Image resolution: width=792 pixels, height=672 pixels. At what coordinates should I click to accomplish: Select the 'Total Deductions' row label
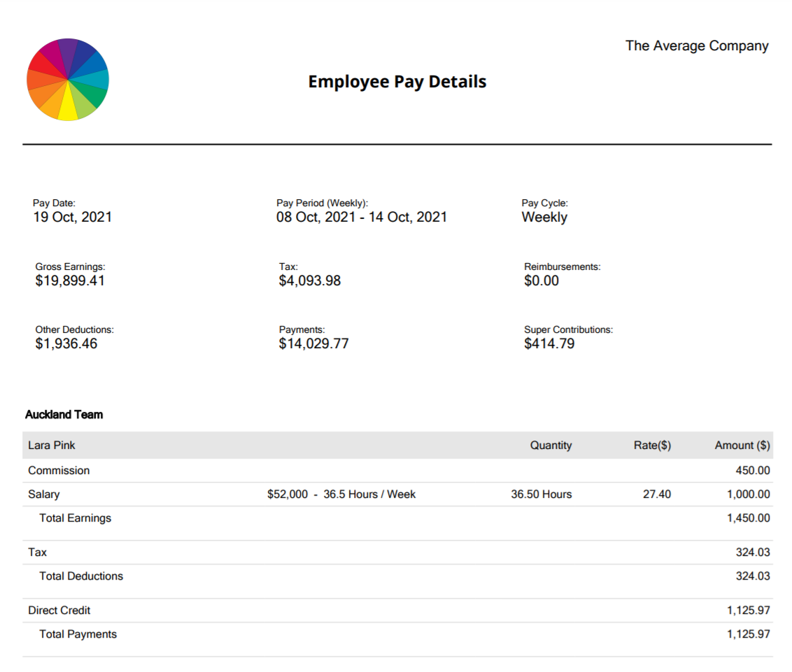(x=81, y=576)
